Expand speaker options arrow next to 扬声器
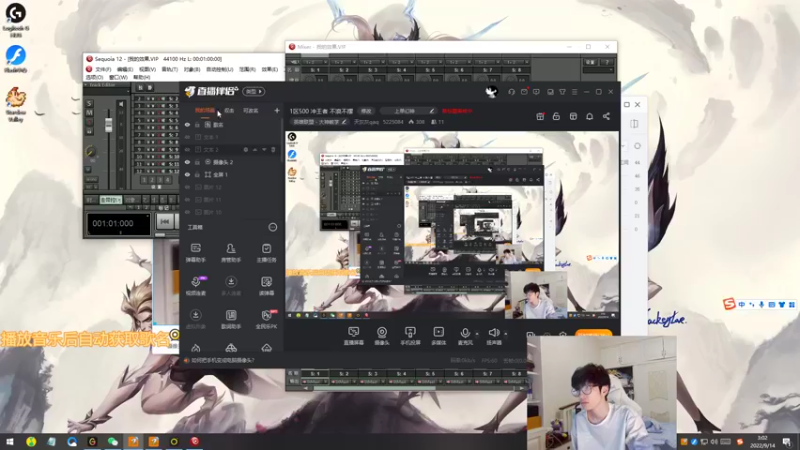This screenshot has height=450, width=800. click(506, 334)
